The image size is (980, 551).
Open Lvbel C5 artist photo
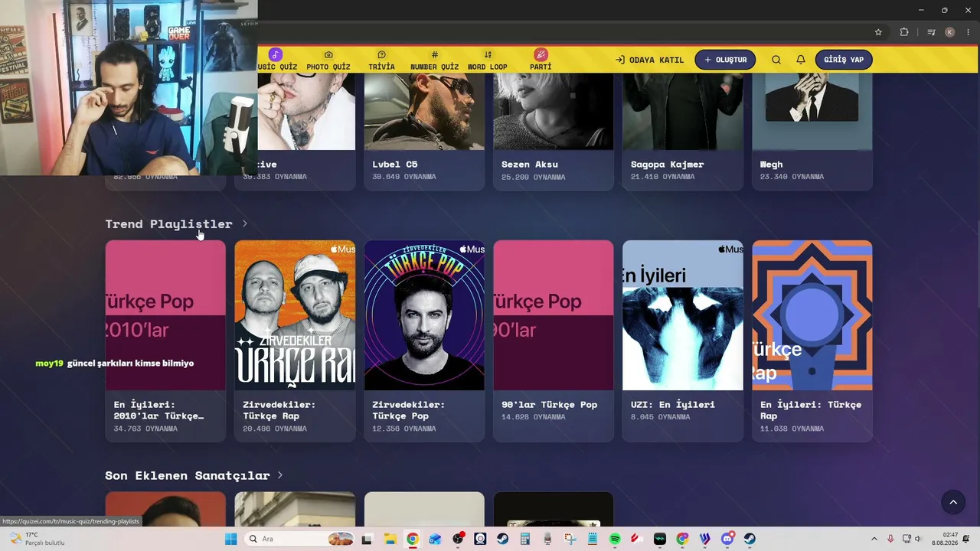pos(424,112)
